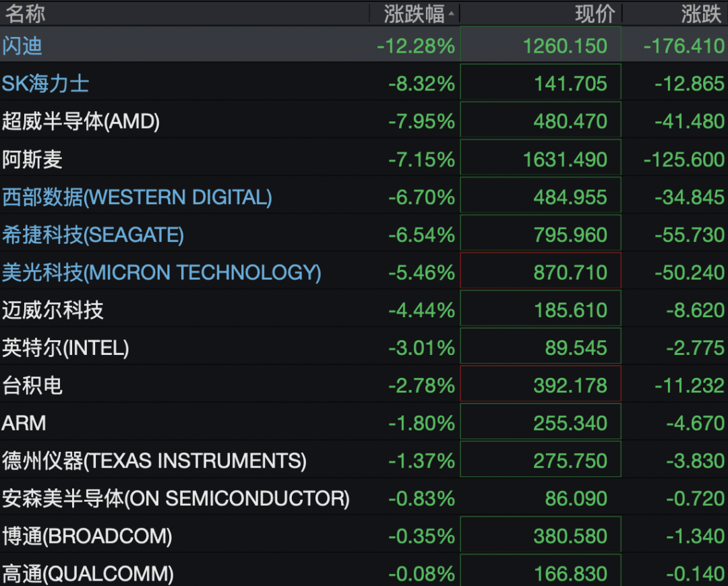Click 阿斯麦 price cell 1631.490
The width and height of the screenshot is (728, 586).
pos(541,158)
